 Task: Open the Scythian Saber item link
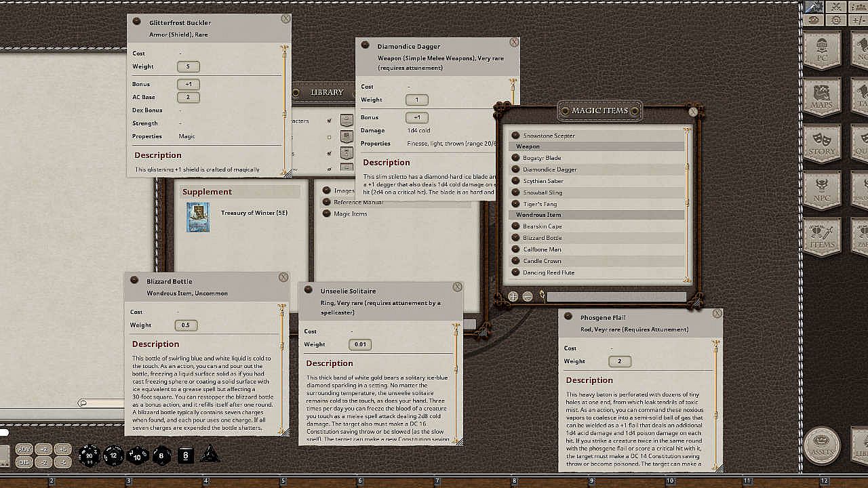tap(542, 181)
